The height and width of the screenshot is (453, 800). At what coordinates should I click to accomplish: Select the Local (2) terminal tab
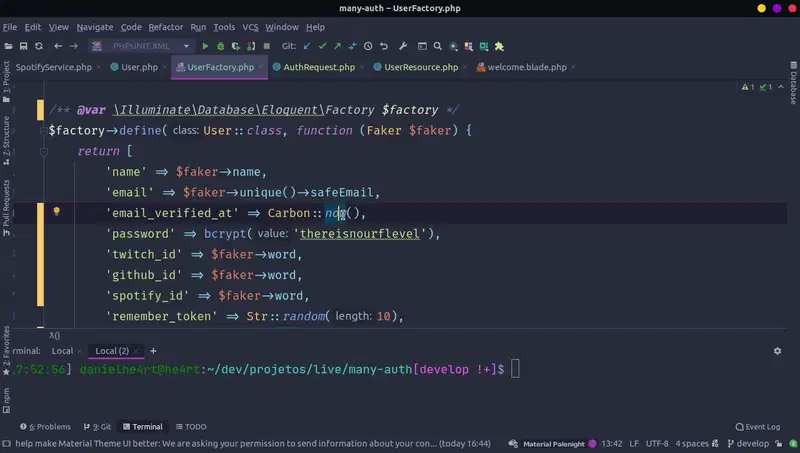pos(112,351)
